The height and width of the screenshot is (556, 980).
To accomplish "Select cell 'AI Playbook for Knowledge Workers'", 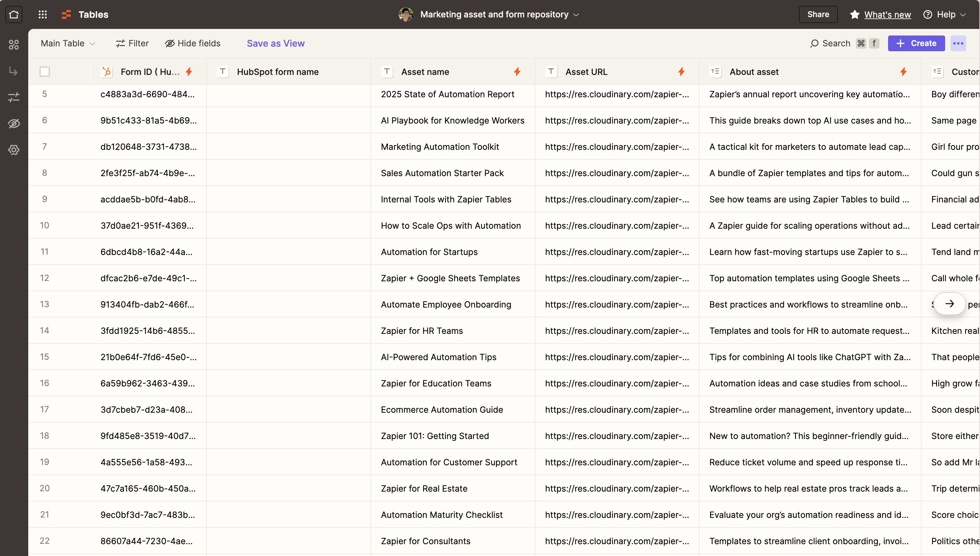I will point(453,121).
